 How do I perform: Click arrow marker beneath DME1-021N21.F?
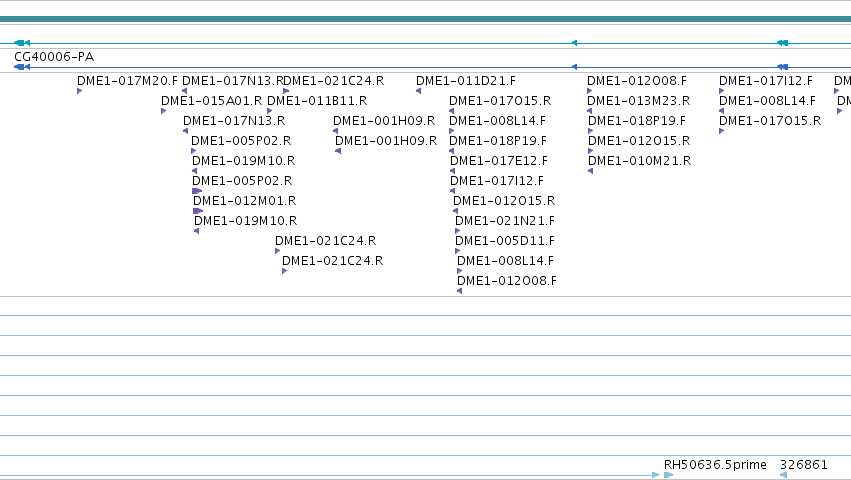click(458, 231)
